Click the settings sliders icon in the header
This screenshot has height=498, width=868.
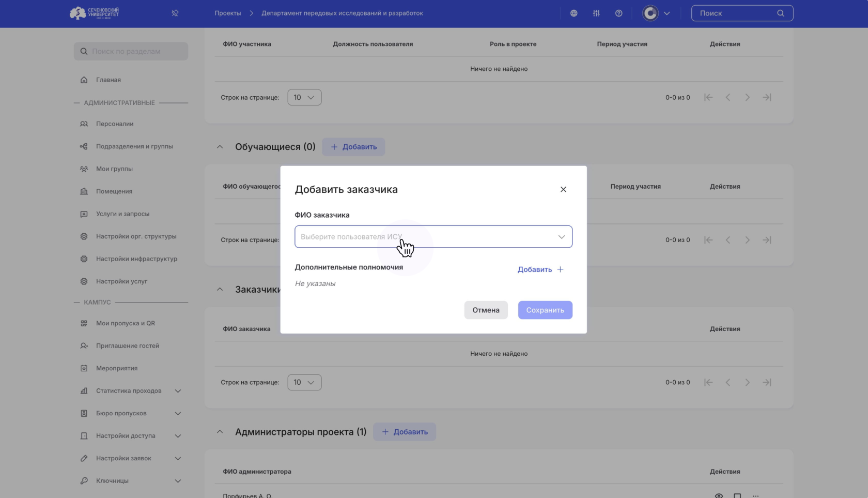click(596, 13)
